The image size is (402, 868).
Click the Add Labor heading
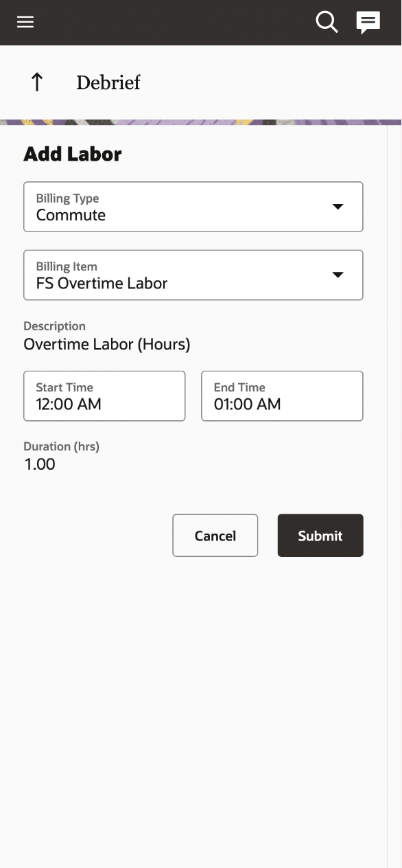click(x=73, y=155)
